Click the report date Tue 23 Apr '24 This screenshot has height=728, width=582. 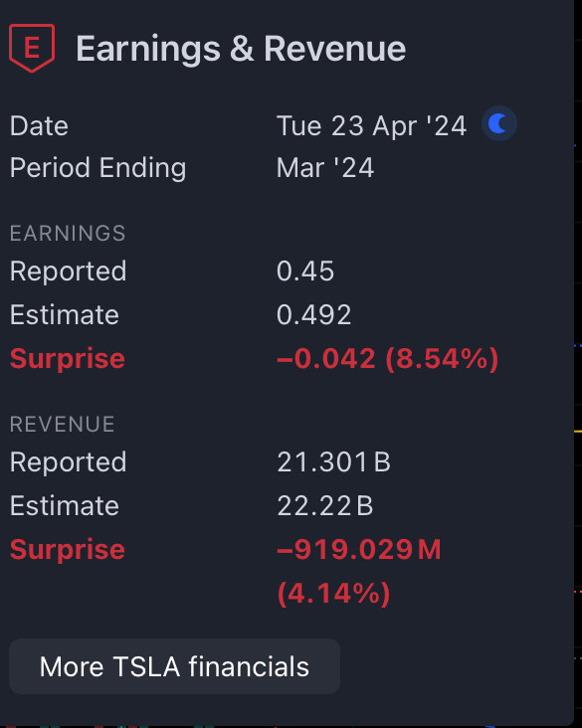(x=372, y=126)
